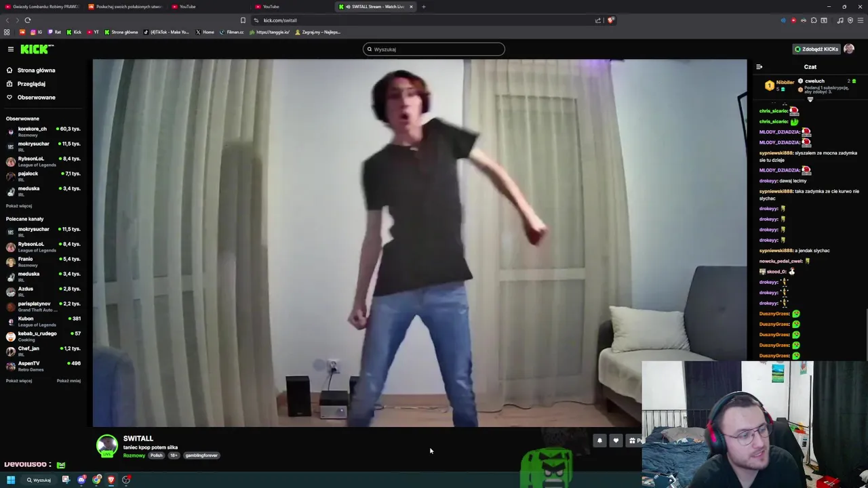Open the user profile avatar menu
The width and height of the screenshot is (868, 488).
[849, 49]
